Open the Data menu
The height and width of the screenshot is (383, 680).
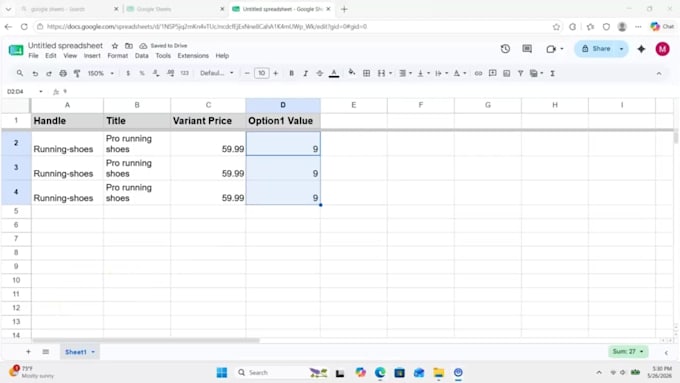pos(141,56)
